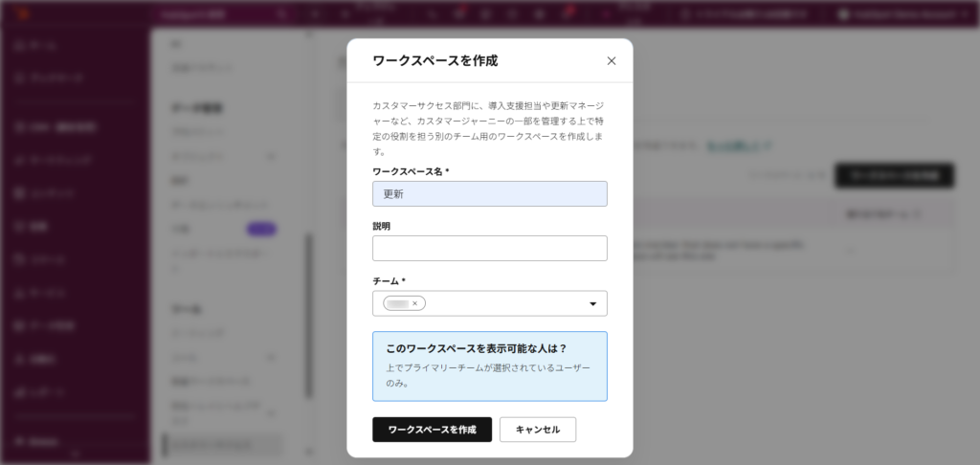
Task: Close the ワークスペースを作成 dialog with X
Action: click(x=612, y=60)
